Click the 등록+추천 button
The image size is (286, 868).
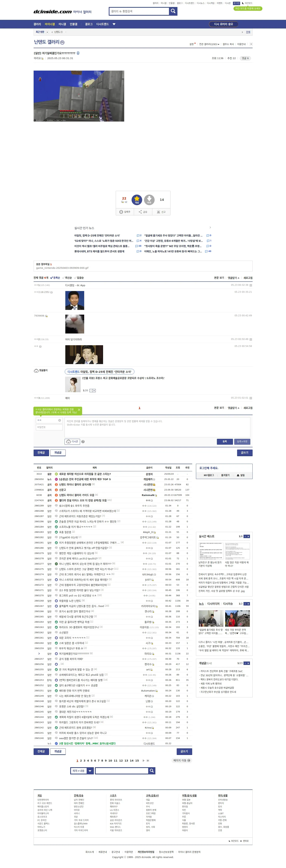click(242, 441)
